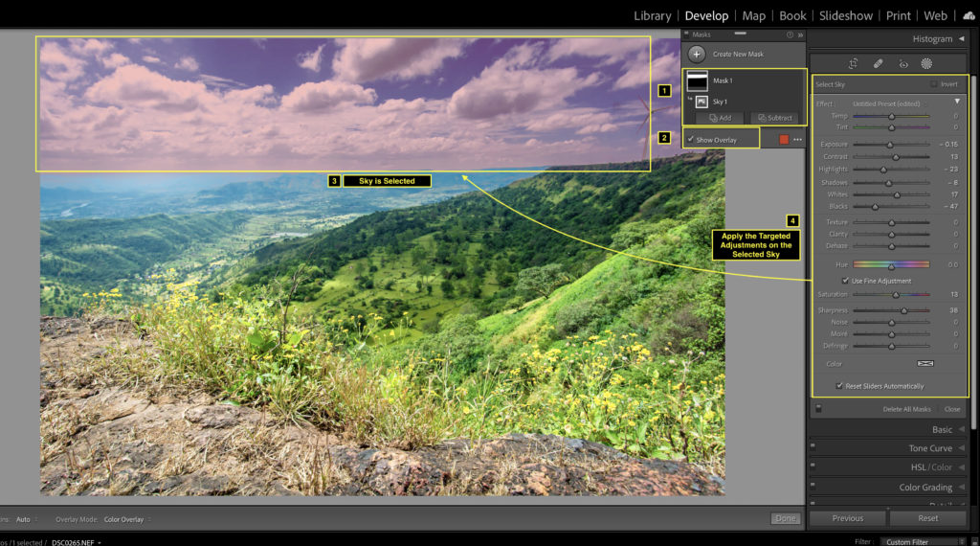Uncheck Reset Sliders Automatically
Viewport: 980px width, 546px height.
point(838,386)
